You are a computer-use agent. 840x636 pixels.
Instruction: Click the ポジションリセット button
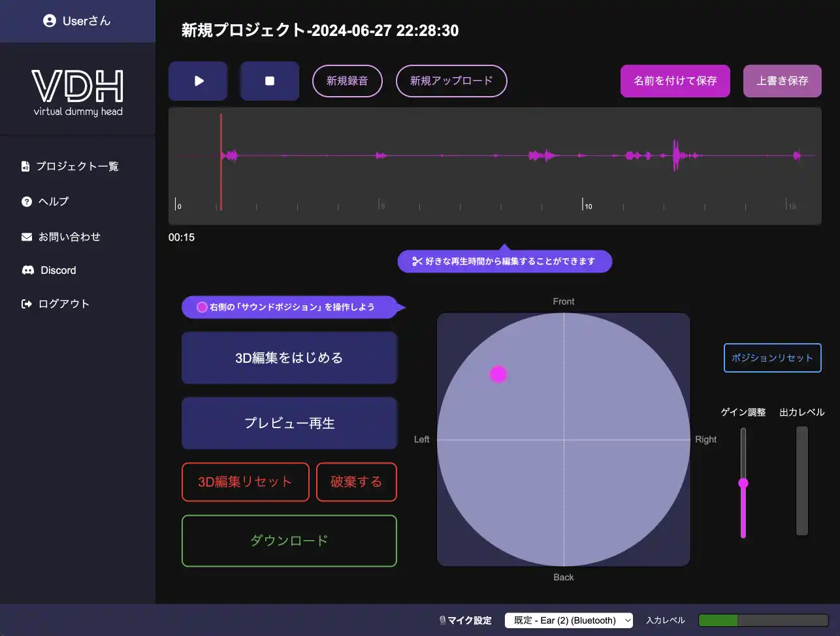(x=772, y=358)
